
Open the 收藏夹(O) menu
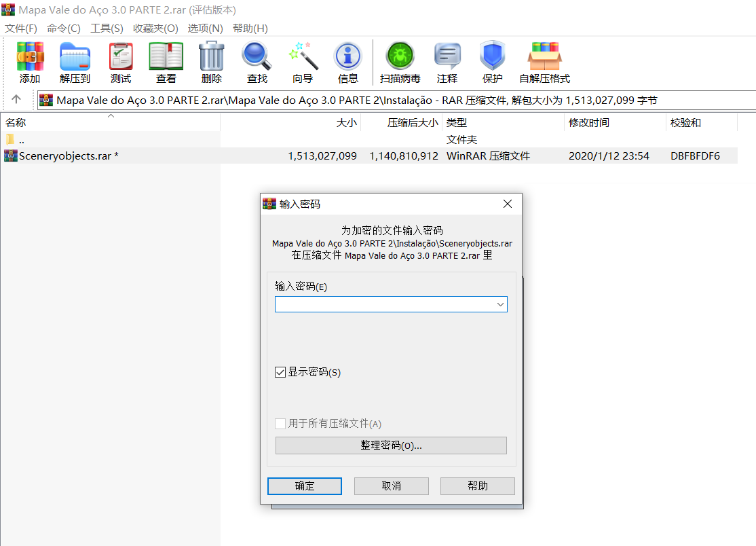click(x=155, y=28)
